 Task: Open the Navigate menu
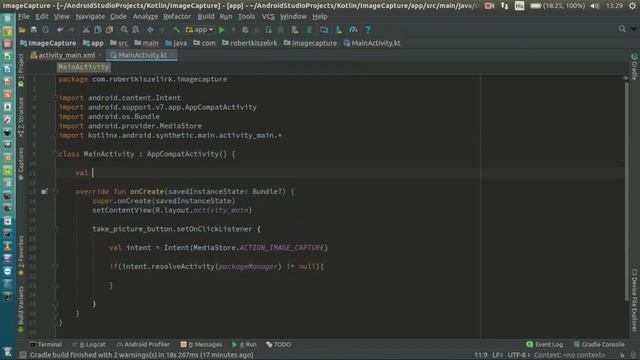click(90, 16)
